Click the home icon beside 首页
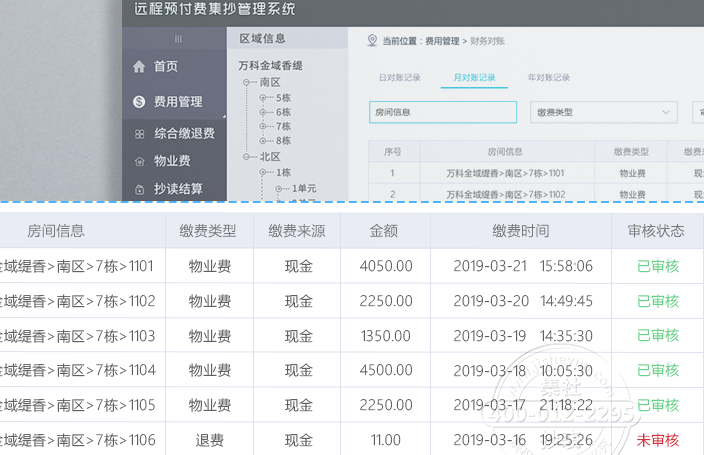The height and width of the screenshot is (455, 704). click(139, 67)
